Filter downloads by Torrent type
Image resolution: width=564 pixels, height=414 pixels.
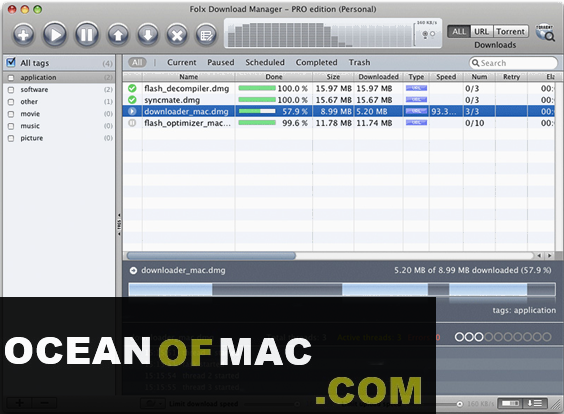coord(510,32)
